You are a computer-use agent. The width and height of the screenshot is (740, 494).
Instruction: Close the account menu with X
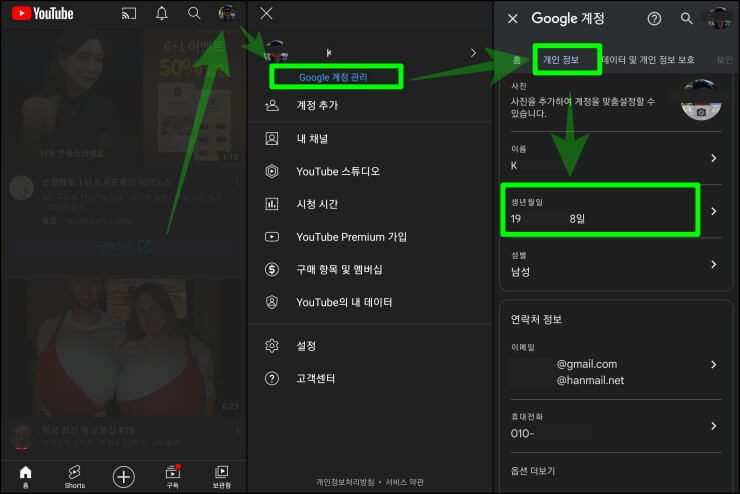pyautogui.click(x=266, y=13)
